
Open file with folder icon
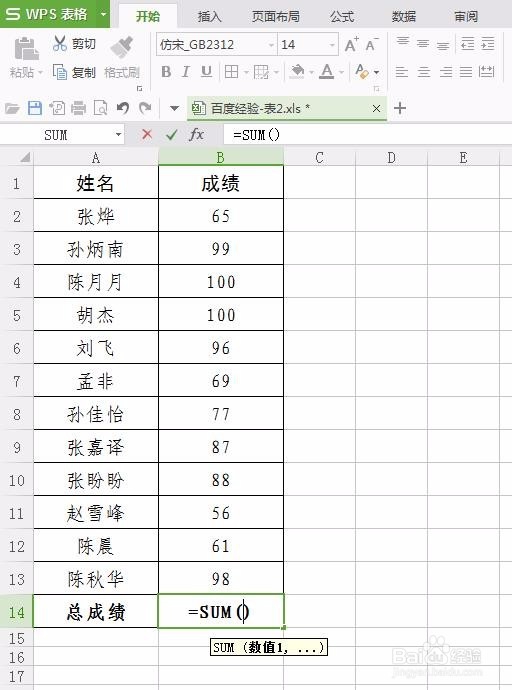12,108
